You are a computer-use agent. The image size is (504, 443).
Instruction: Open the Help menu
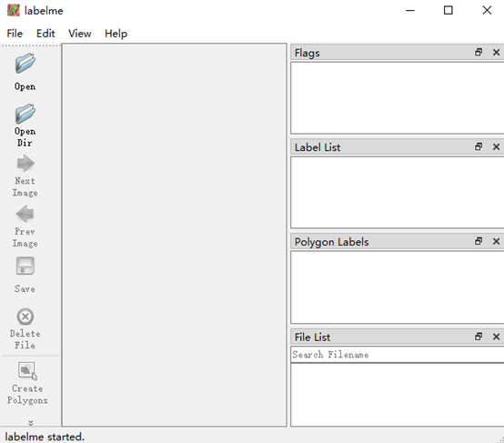pos(116,34)
